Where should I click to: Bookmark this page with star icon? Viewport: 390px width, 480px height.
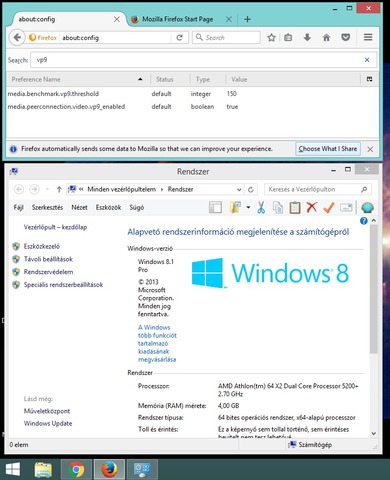pyautogui.click(x=271, y=37)
